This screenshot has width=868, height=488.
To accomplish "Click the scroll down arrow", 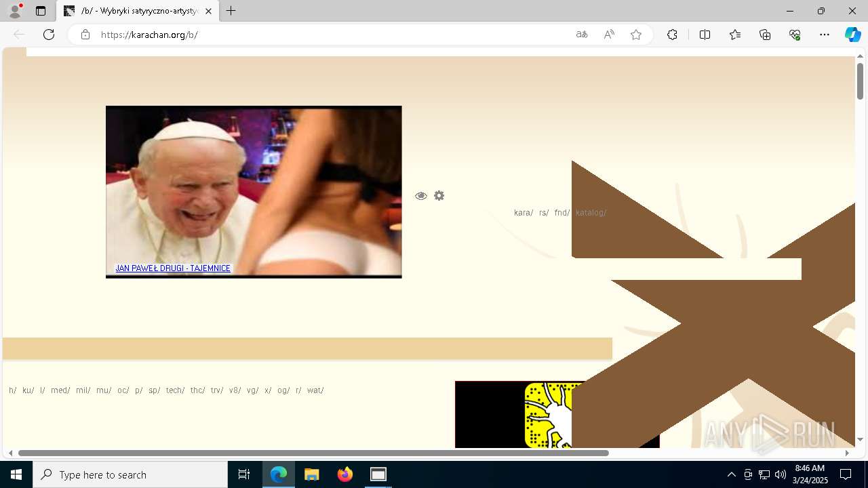I will 860,439.
